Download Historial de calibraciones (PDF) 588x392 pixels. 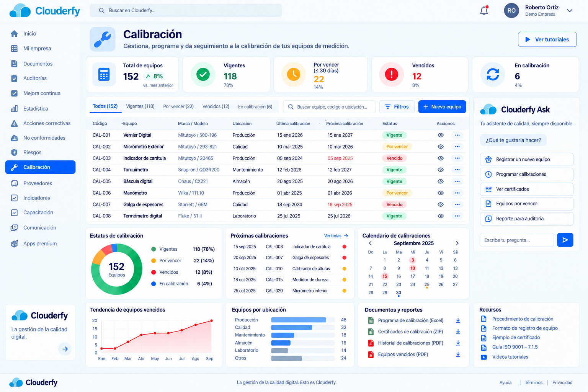point(458,343)
